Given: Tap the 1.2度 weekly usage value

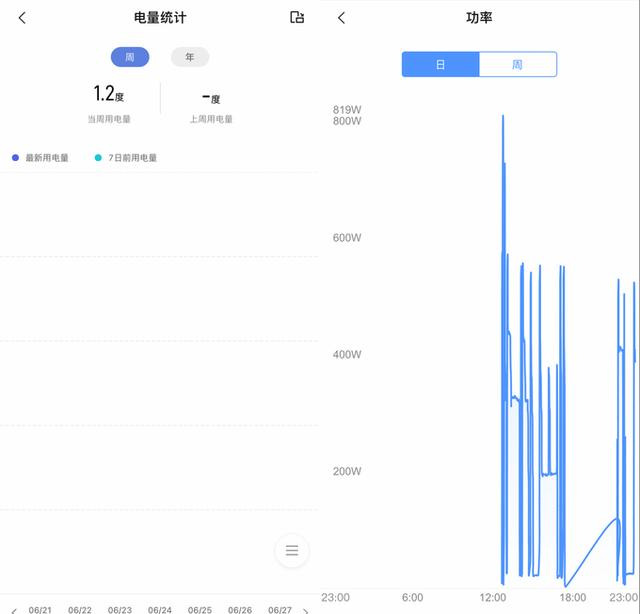Looking at the screenshot, I should (109, 93).
